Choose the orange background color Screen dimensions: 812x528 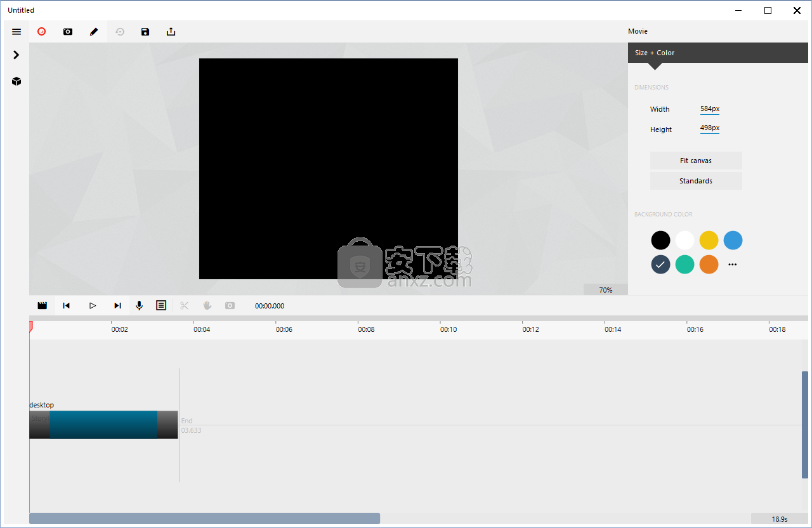(x=709, y=264)
